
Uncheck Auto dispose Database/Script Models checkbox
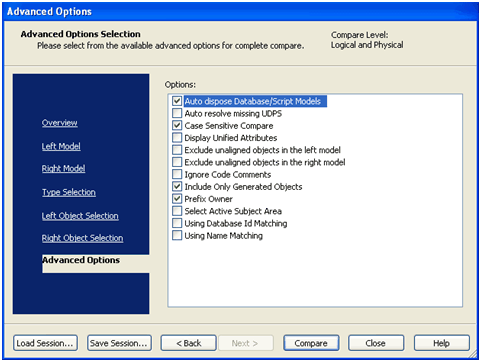[177, 101]
